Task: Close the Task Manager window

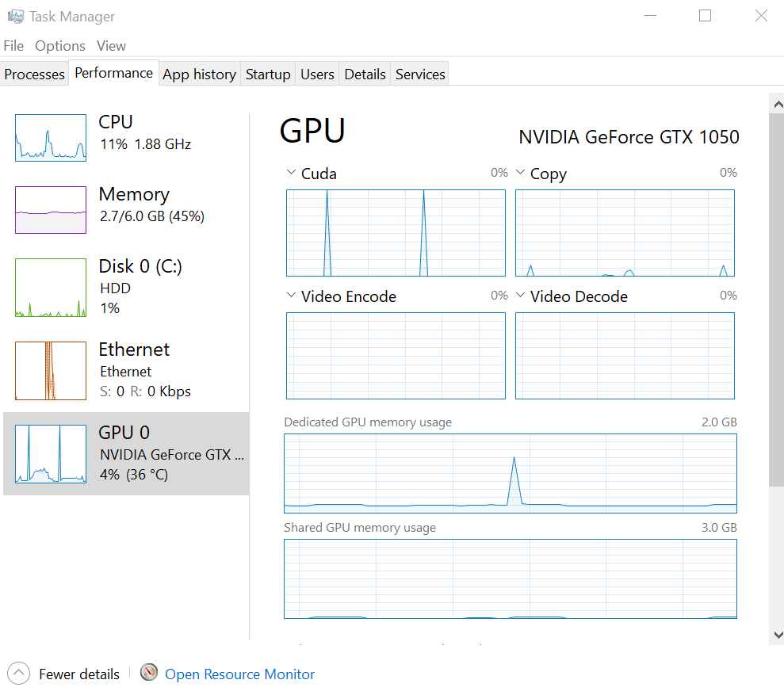Action: click(761, 16)
